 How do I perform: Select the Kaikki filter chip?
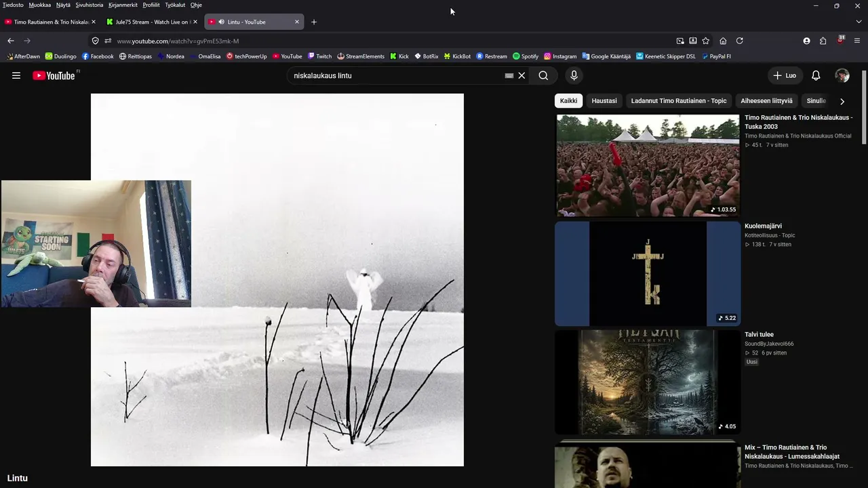coord(569,101)
